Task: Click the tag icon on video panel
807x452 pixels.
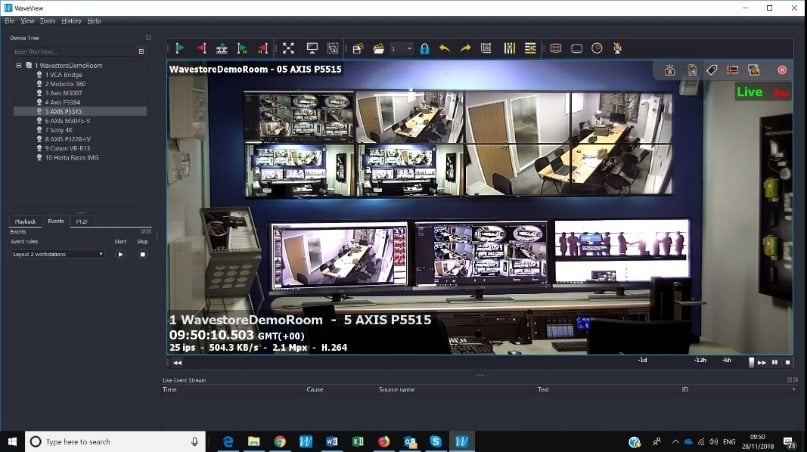Action: [x=712, y=70]
